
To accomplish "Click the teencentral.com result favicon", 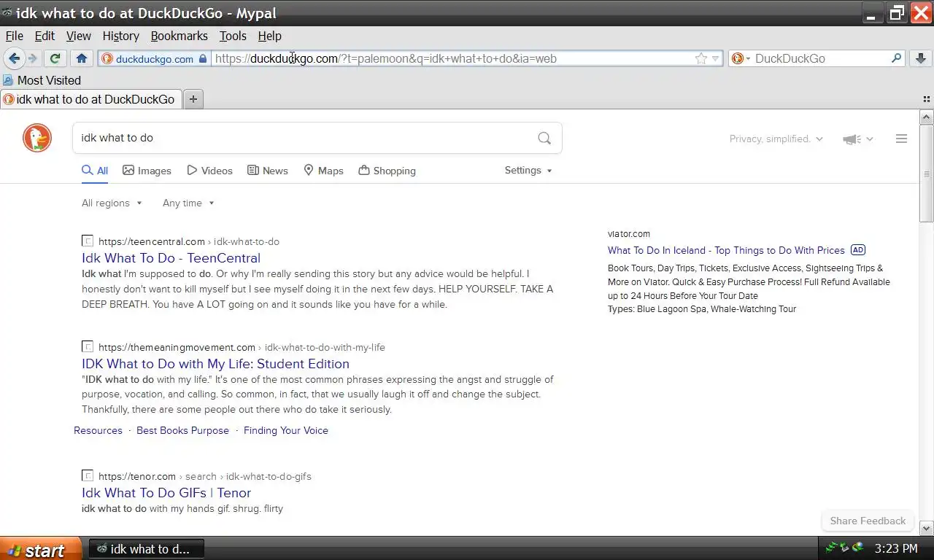I will pyautogui.click(x=88, y=241).
